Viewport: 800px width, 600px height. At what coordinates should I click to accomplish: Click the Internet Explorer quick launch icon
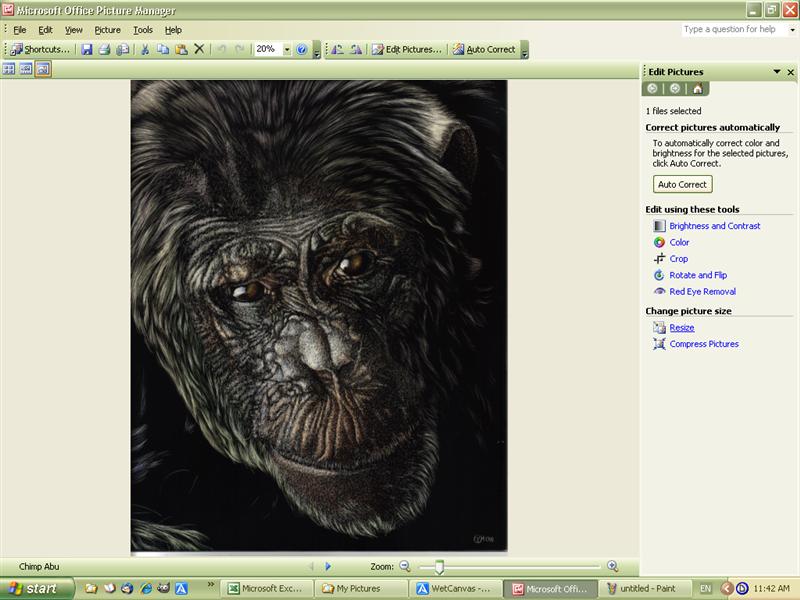[x=146, y=588]
